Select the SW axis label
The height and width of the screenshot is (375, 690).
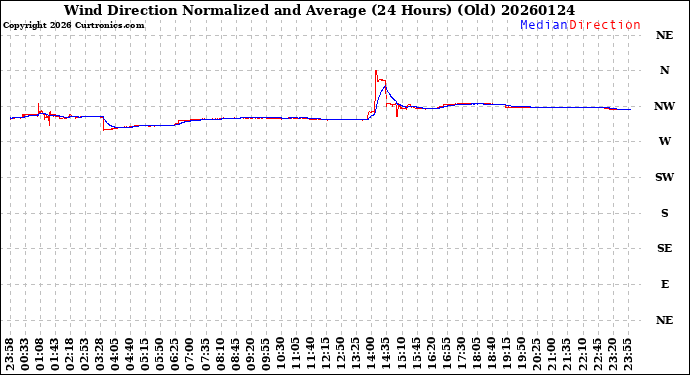click(x=664, y=177)
